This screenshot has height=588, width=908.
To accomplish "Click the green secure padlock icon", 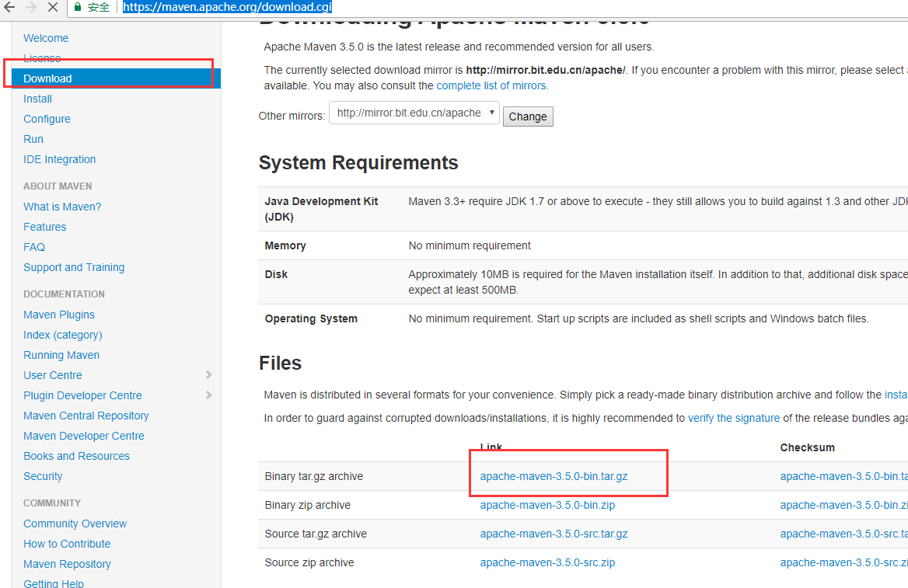I will [78, 7].
